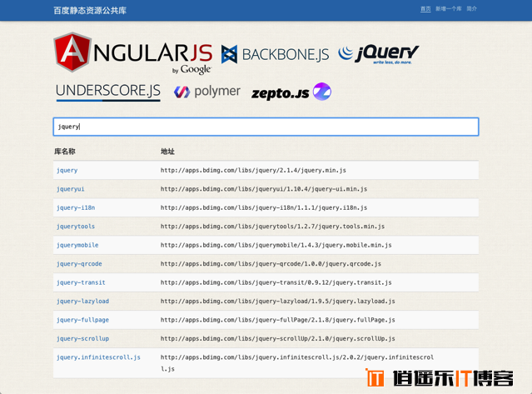The width and height of the screenshot is (532, 394).
Task: Select the jquery/2.1.4/jquery.min.js URL text
Action: click(253, 171)
